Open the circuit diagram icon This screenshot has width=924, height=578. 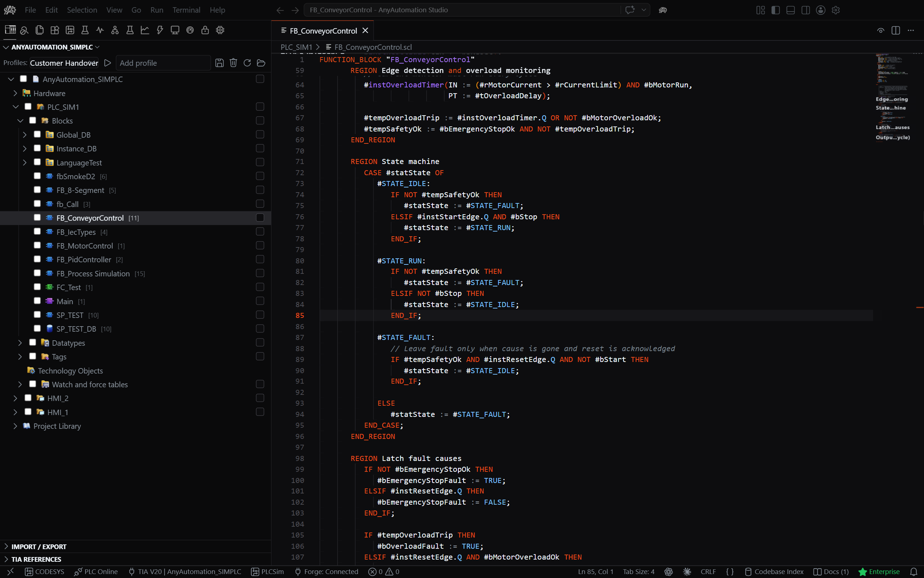70,30
